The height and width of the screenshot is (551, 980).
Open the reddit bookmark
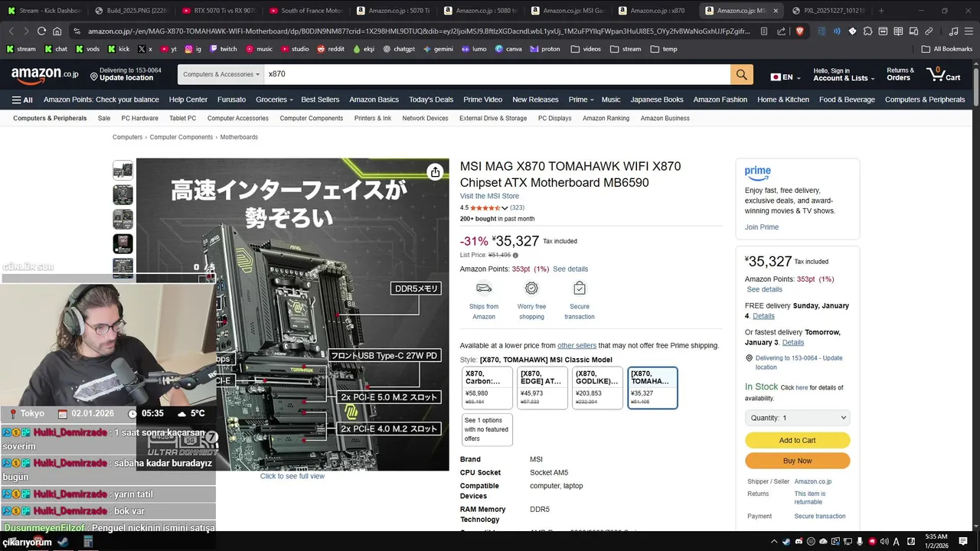pyautogui.click(x=331, y=49)
